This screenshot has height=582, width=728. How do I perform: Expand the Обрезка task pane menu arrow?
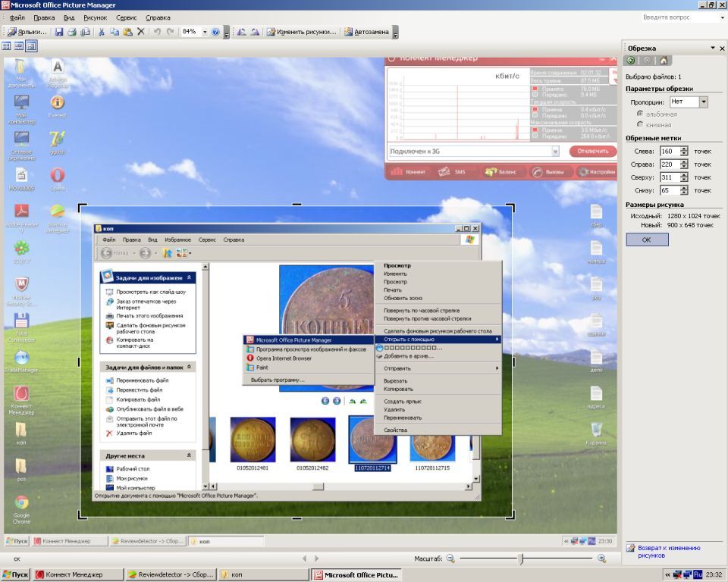[x=712, y=48]
